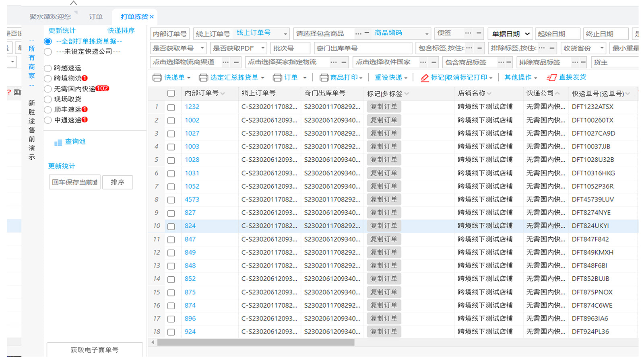
Task: Select the 打单拣货 tab
Action: [134, 17]
